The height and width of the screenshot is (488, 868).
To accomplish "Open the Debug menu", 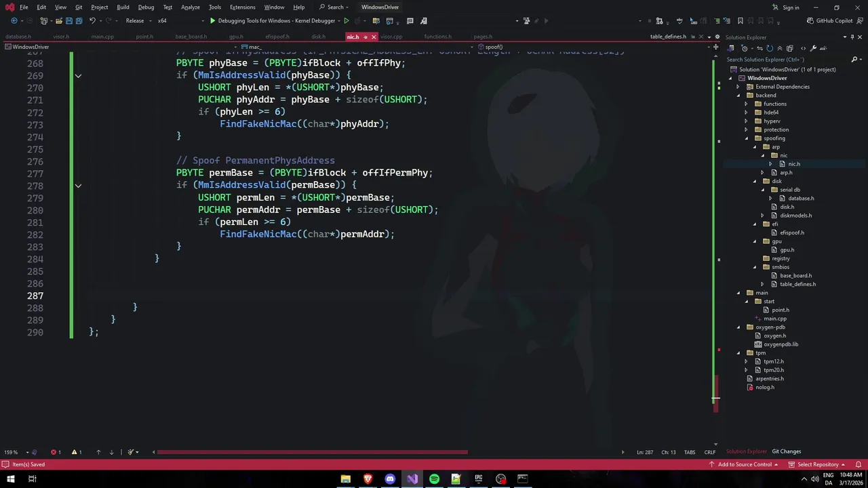I will (146, 7).
